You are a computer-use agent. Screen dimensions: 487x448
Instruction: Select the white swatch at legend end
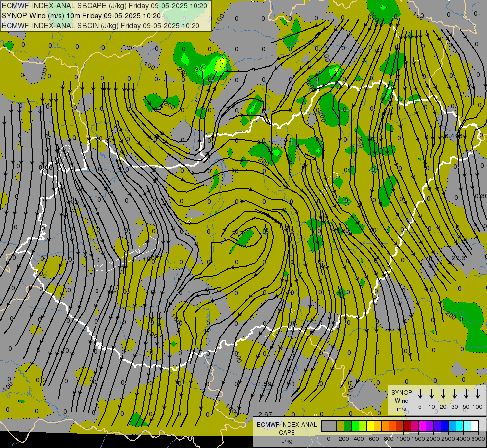(x=475, y=426)
